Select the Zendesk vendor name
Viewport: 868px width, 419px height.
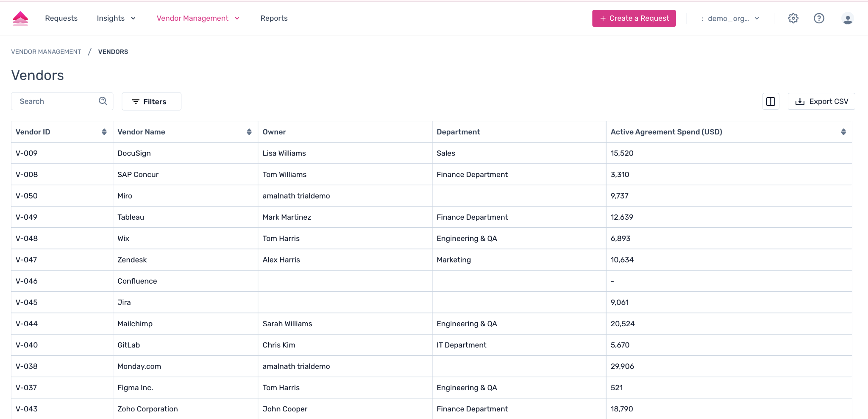(x=132, y=260)
